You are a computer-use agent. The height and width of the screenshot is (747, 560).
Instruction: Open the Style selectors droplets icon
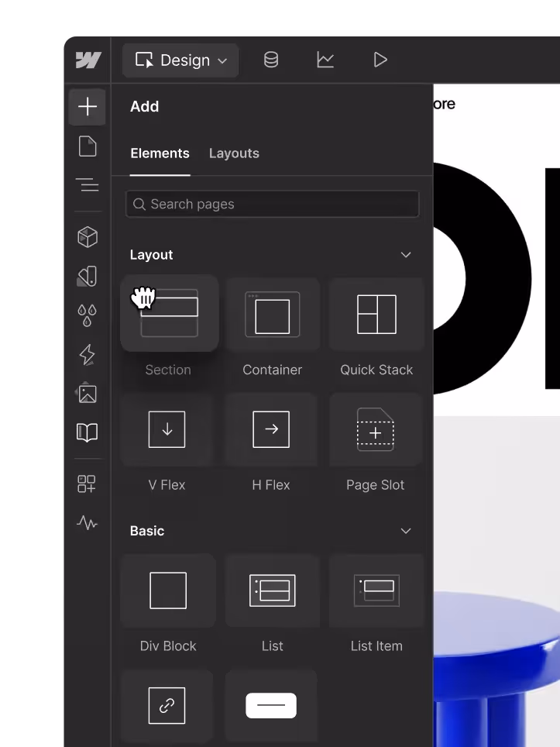pos(88,315)
